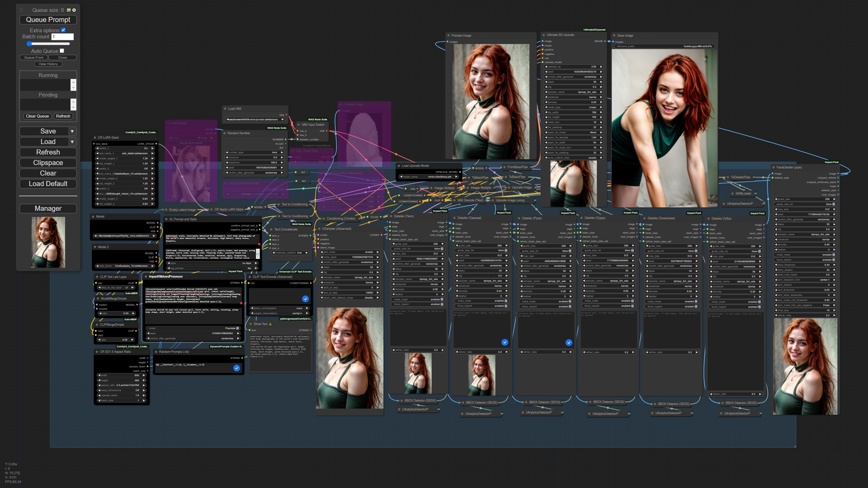868x488 pixels.
Task: Click blue checkmark in Advanced CLIP Text Encode
Action: pyautogui.click(x=305, y=299)
